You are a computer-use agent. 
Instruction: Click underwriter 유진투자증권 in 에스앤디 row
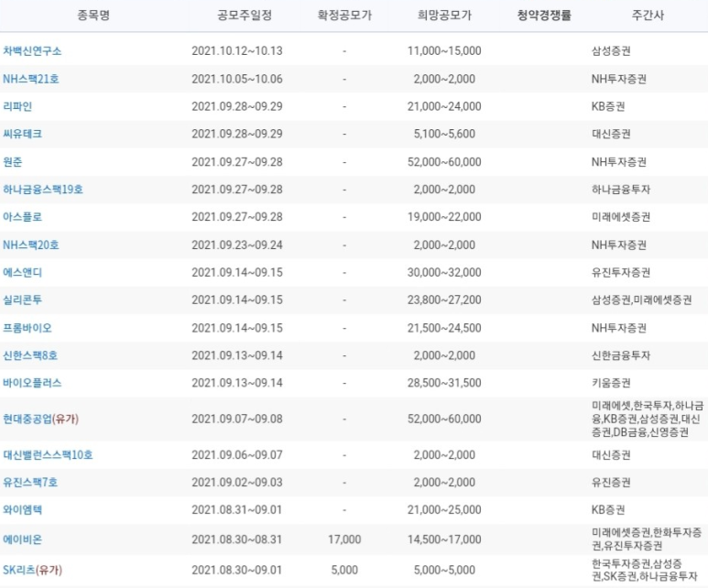click(621, 272)
